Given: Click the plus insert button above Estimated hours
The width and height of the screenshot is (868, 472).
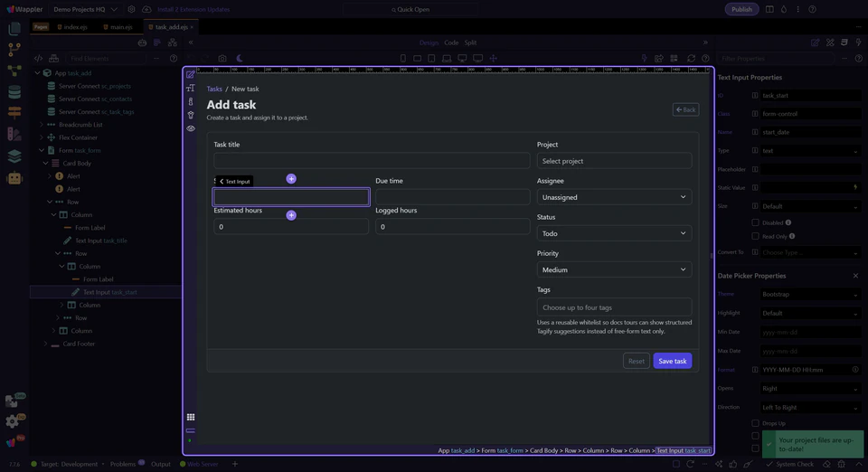Looking at the screenshot, I should pyautogui.click(x=291, y=215).
